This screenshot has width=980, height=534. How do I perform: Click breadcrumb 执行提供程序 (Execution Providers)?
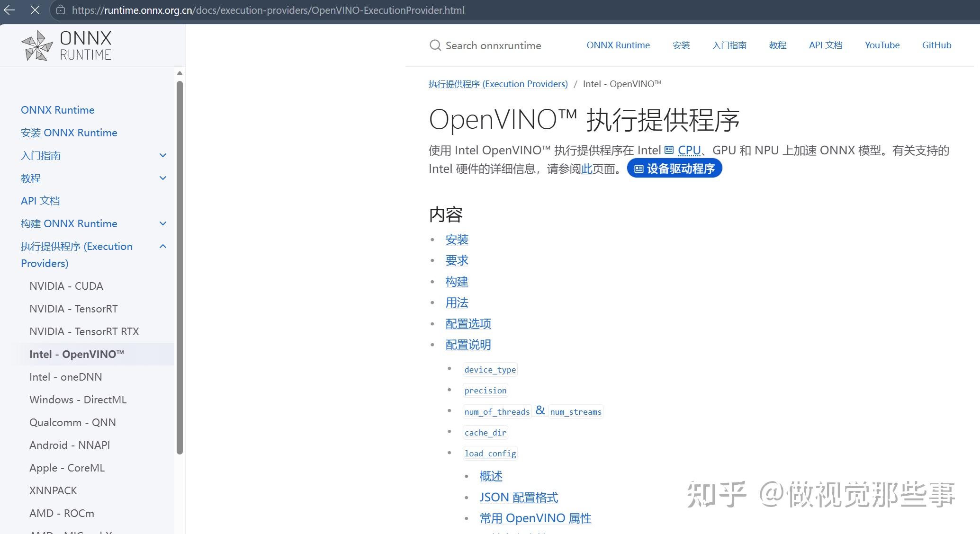coord(498,84)
